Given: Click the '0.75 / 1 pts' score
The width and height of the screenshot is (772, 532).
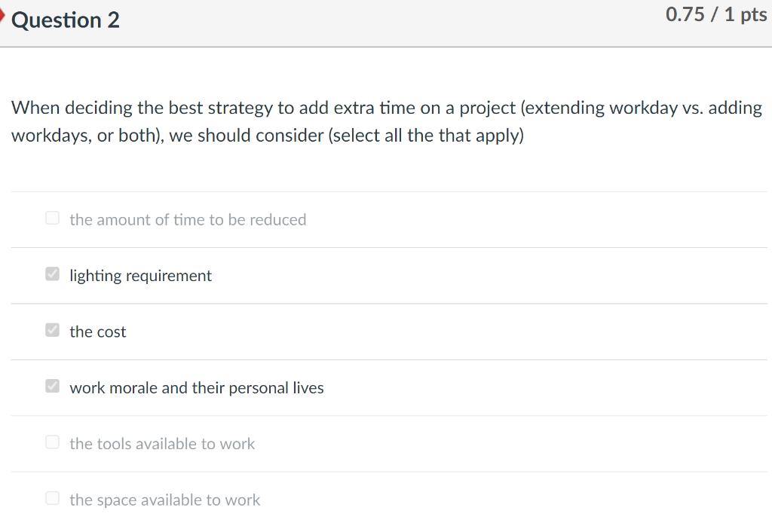Looking at the screenshot, I should pos(715,16).
